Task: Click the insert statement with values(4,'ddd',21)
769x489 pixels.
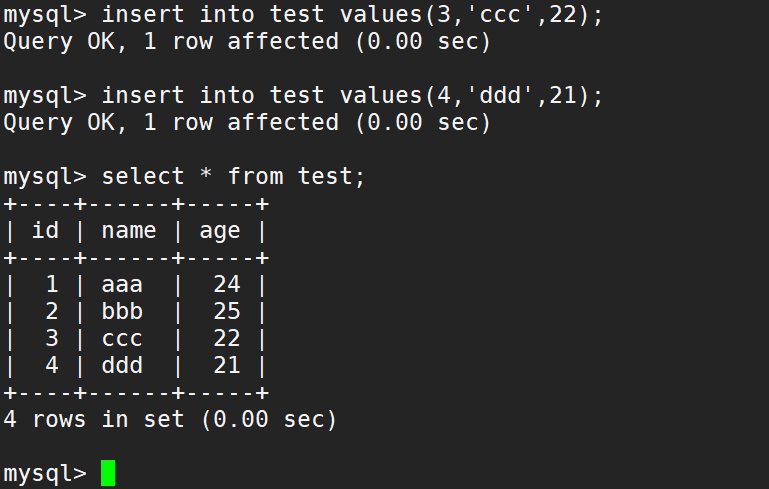Action: 352,96
